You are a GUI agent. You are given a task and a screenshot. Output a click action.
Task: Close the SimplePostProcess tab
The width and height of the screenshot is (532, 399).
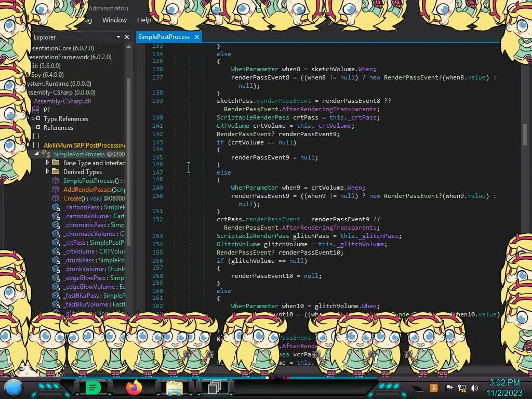coord(196,37)
